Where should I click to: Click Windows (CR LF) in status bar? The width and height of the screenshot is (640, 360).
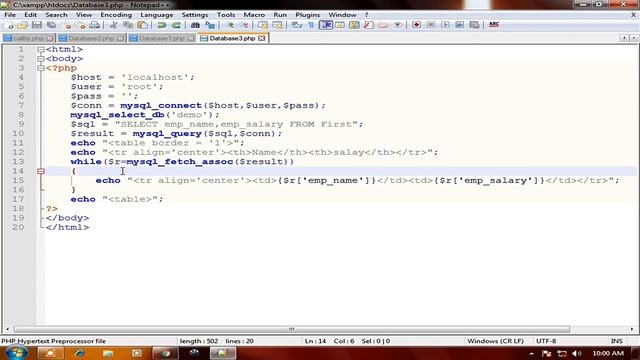(x=495, y=341)
